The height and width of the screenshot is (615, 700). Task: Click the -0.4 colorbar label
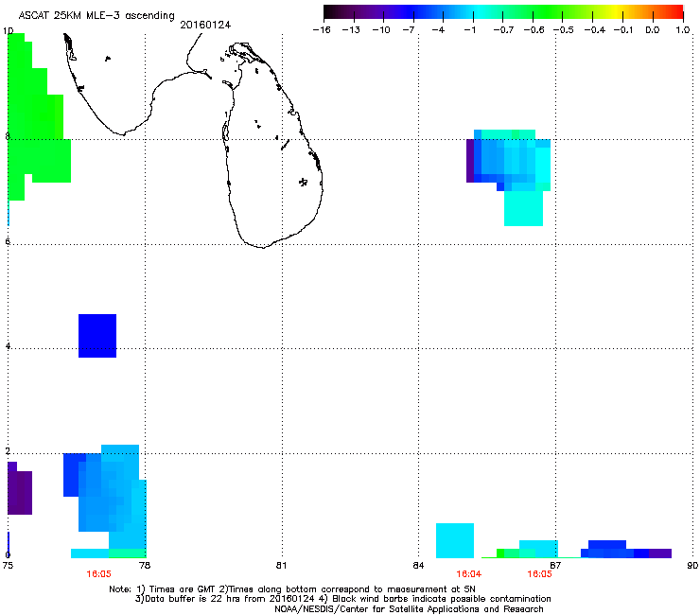[595, 30]
